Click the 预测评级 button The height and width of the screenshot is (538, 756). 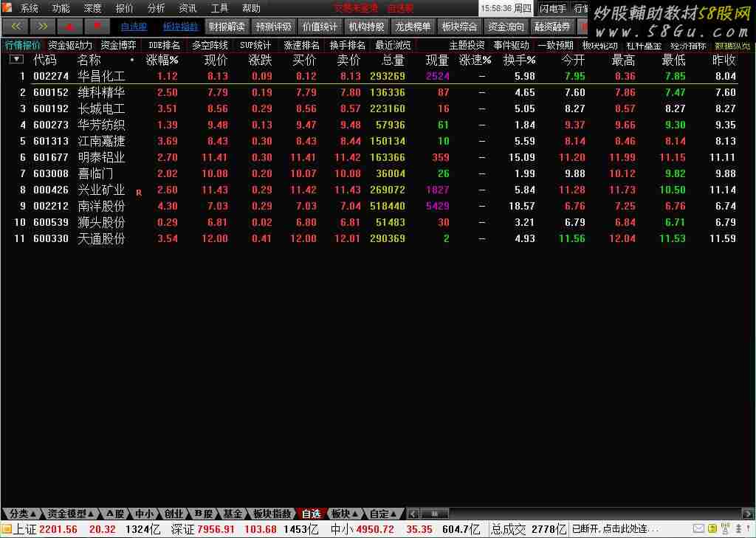point(273,27)
